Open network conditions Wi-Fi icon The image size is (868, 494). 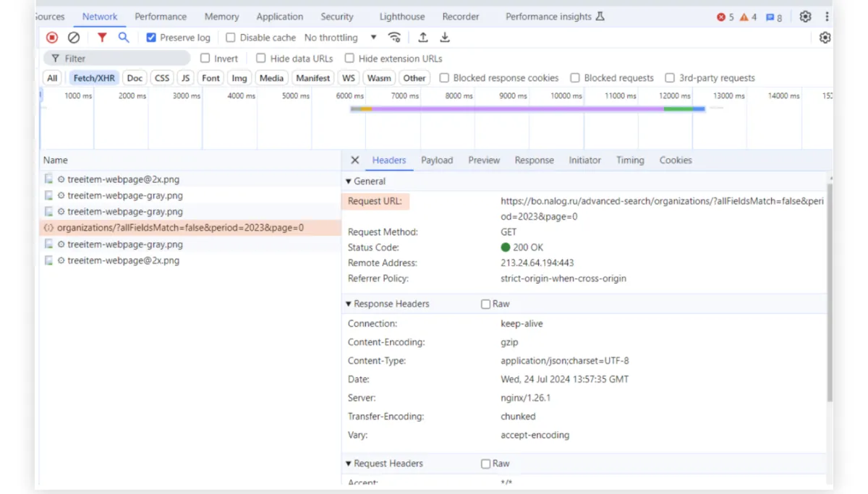394,38
